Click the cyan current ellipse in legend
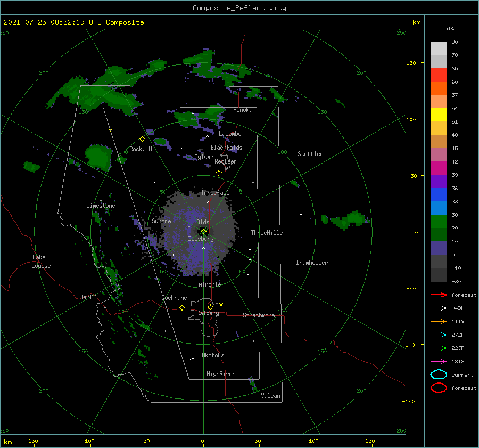This screenshot has width=479, height=448. 439,374
